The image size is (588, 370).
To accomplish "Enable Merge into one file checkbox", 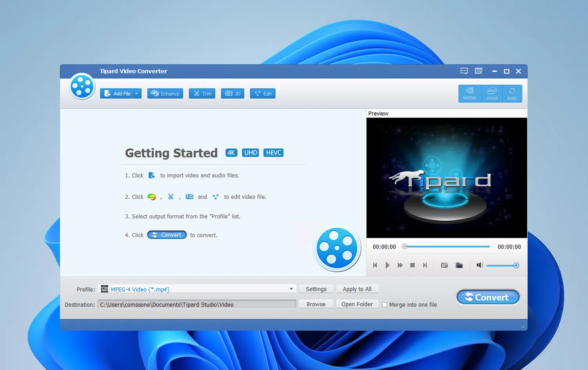I will pos(385,305).
